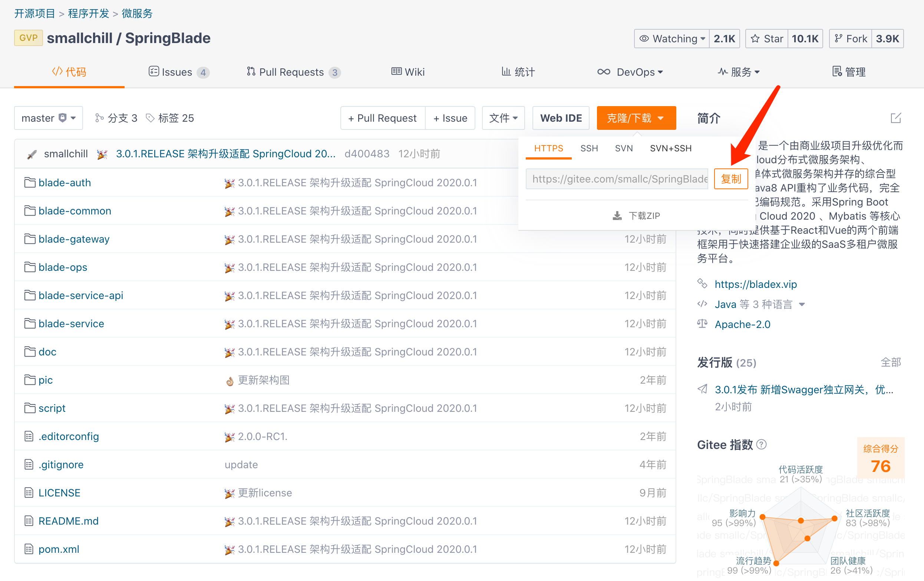Click the script folder icon
Image resolution: width=924 pixels, height=581 pixels.
[30, 408]
